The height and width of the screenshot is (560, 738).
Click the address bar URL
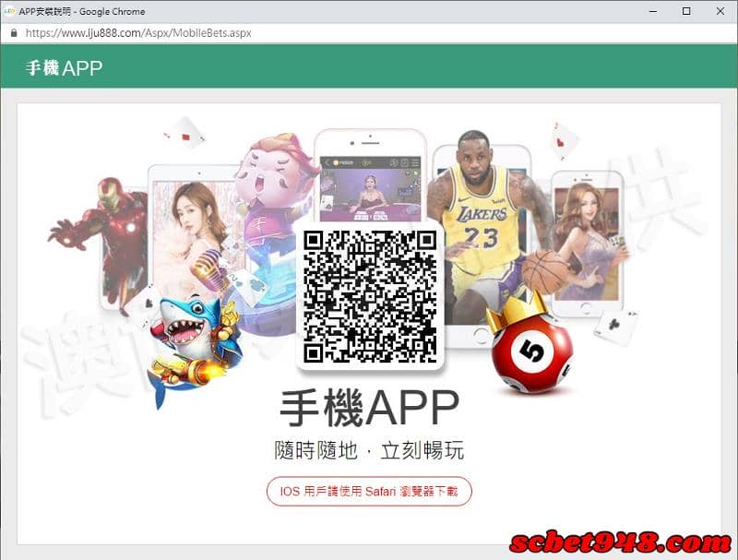click(138, 33)
